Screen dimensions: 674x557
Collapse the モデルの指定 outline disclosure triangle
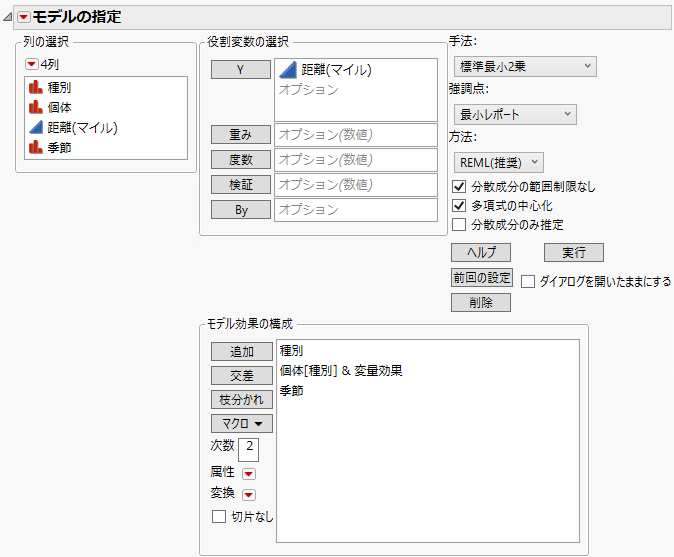click(9, 17)
